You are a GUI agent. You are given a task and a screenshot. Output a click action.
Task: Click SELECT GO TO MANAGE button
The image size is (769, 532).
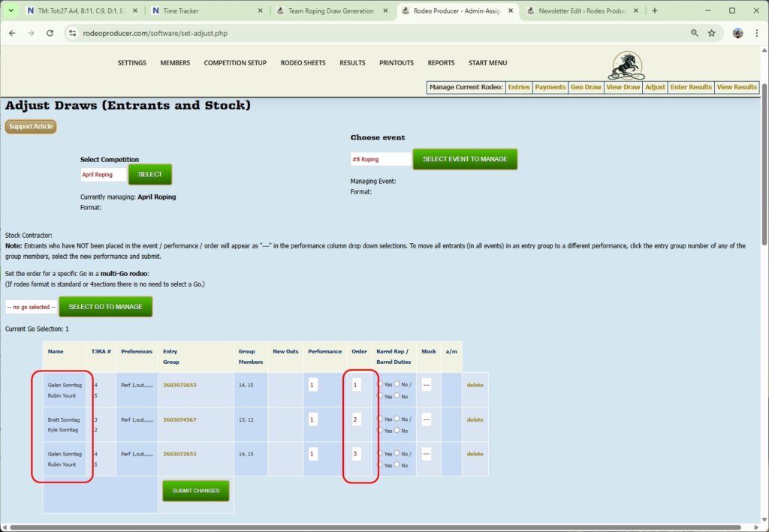(105, 307)
